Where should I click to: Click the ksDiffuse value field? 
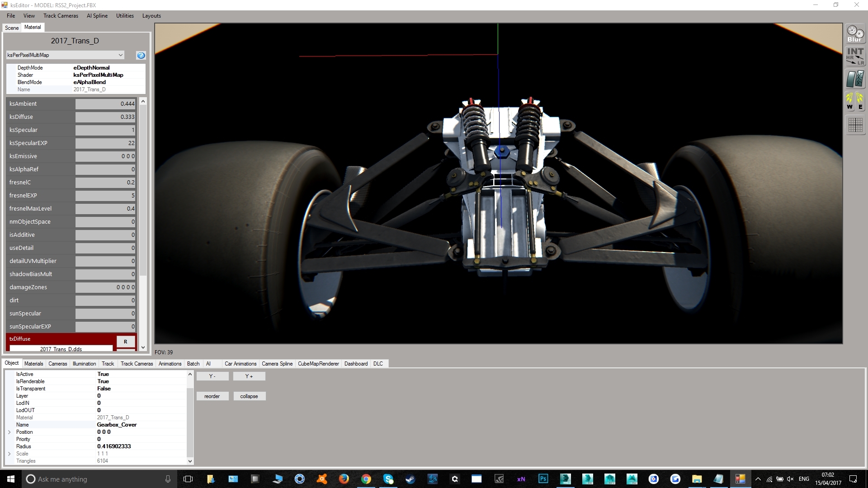105,117
